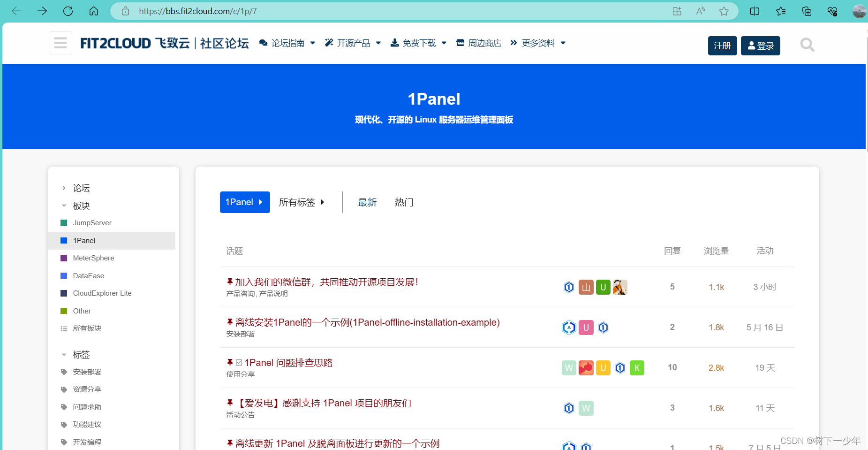
Task: Click the 1Panel blue category square
Action: point(64,241)
